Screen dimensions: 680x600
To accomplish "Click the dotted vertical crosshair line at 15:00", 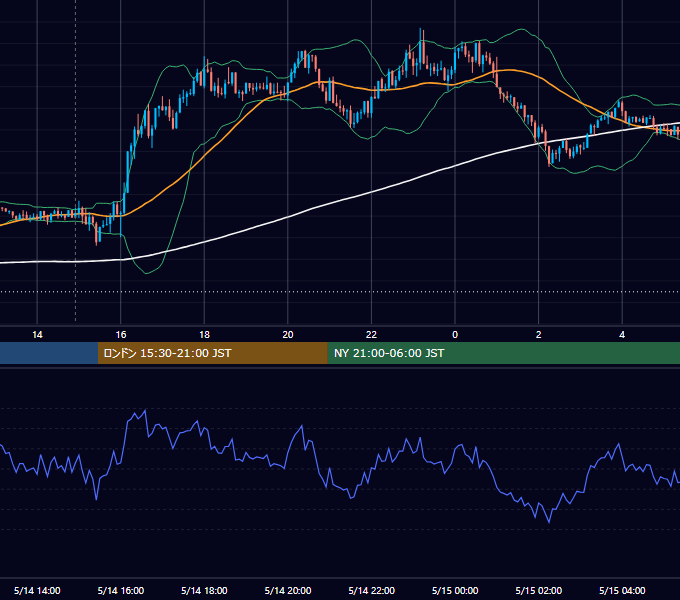I will (x=75, y=160).
